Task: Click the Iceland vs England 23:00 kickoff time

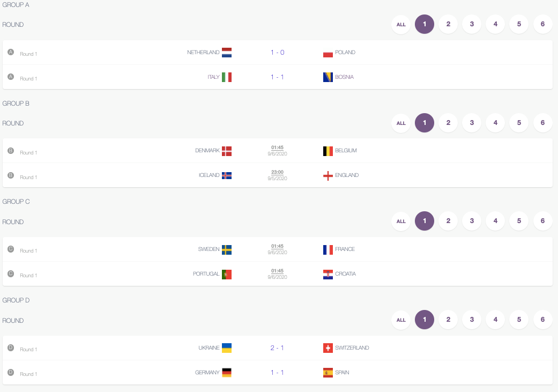Action: [x=277, y=172]
